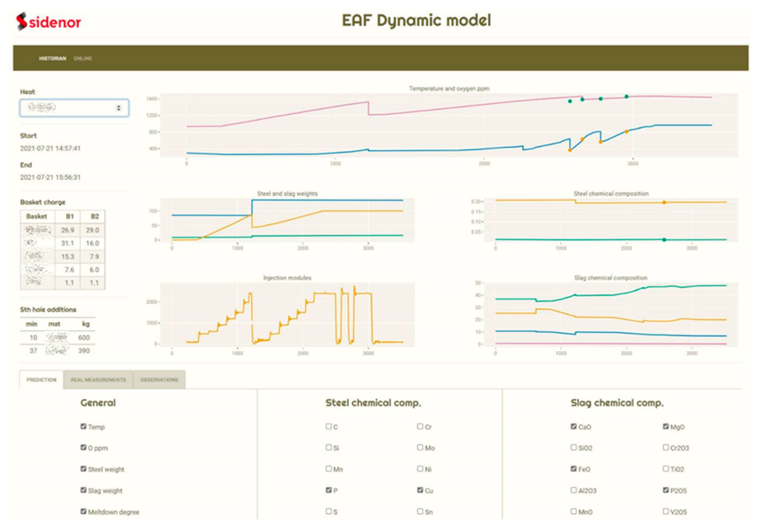Uncheck the Cu steel checkbox

(420, 490)
